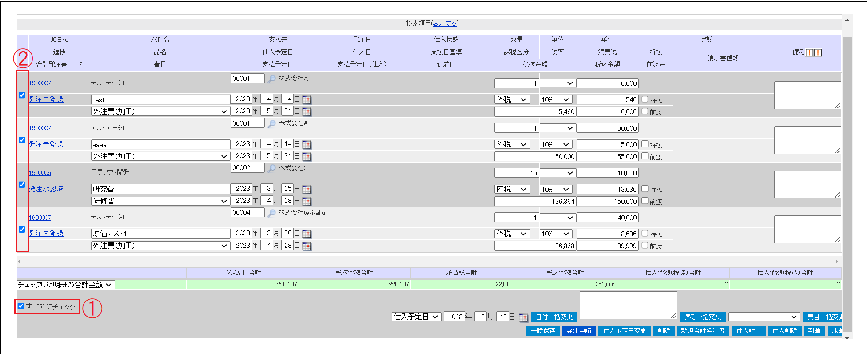868x357 pixels.
Task: Tick 前渡 checkbox in the 目黒ソフト開発 row
Action: point(645,201)
